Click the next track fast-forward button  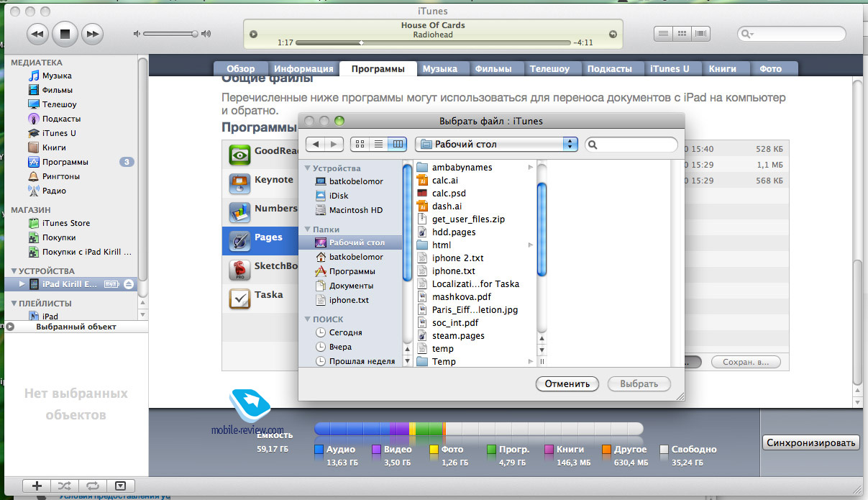click(91, 33)
